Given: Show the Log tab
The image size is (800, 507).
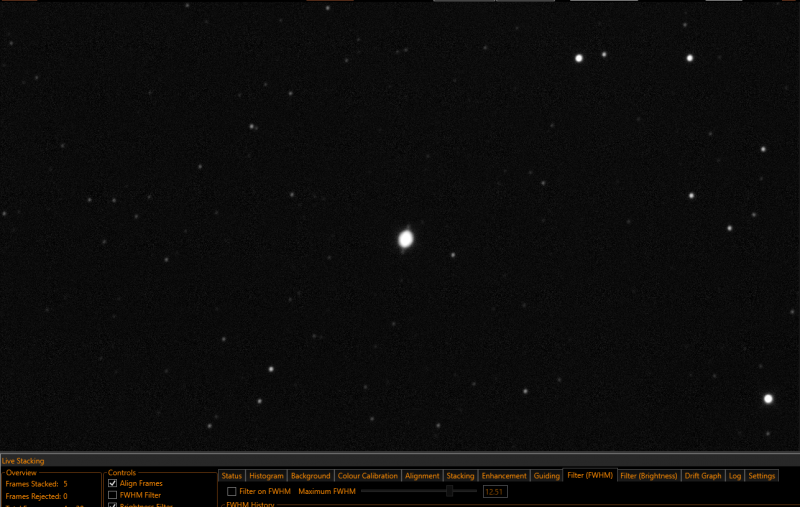Looking at the screenshot, I should 735,476.
